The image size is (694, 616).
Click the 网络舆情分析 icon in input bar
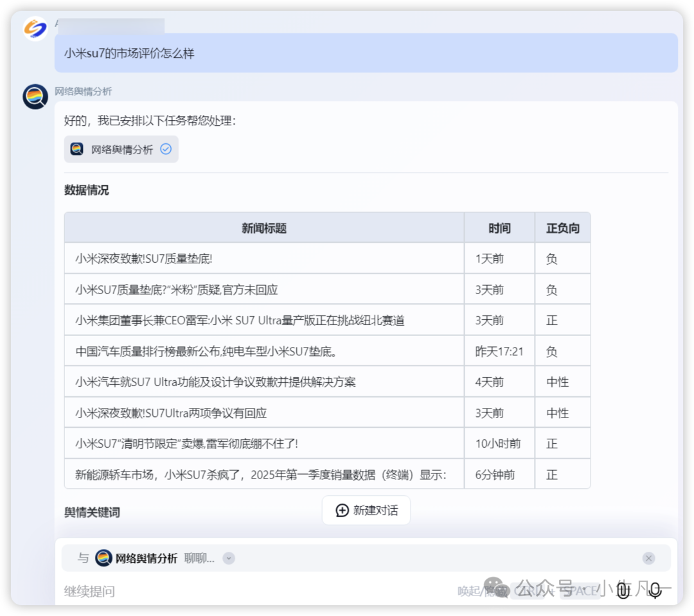(103, 558)
